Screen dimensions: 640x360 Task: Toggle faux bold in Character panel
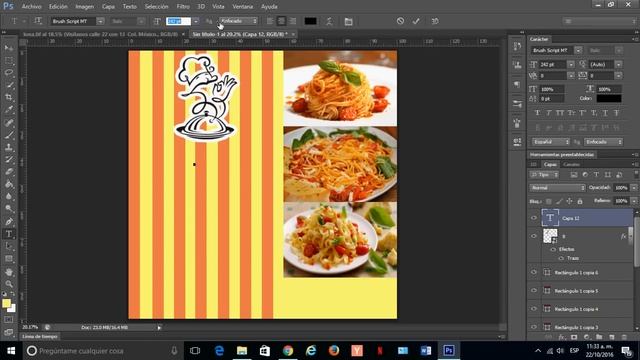[537, 113]
